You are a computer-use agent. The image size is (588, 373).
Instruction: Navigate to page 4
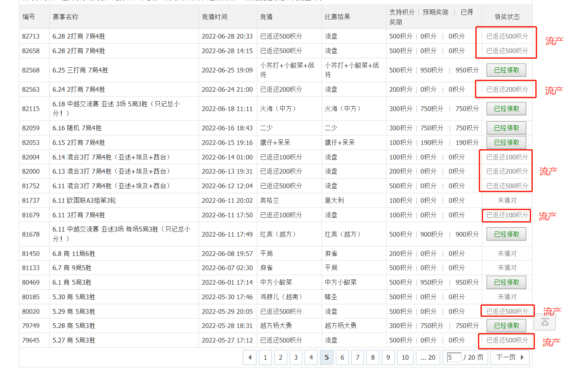click(311, 357)
